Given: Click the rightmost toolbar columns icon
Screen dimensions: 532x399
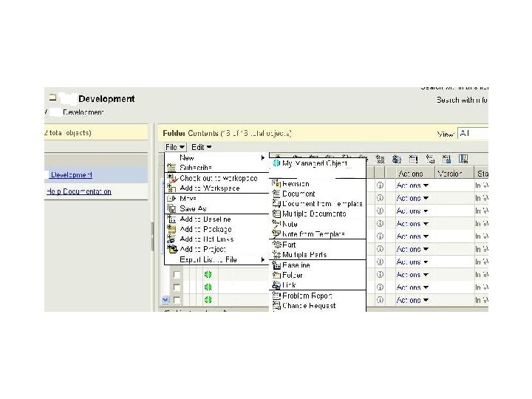Looking at the screenshot, I should pos(463,159).
